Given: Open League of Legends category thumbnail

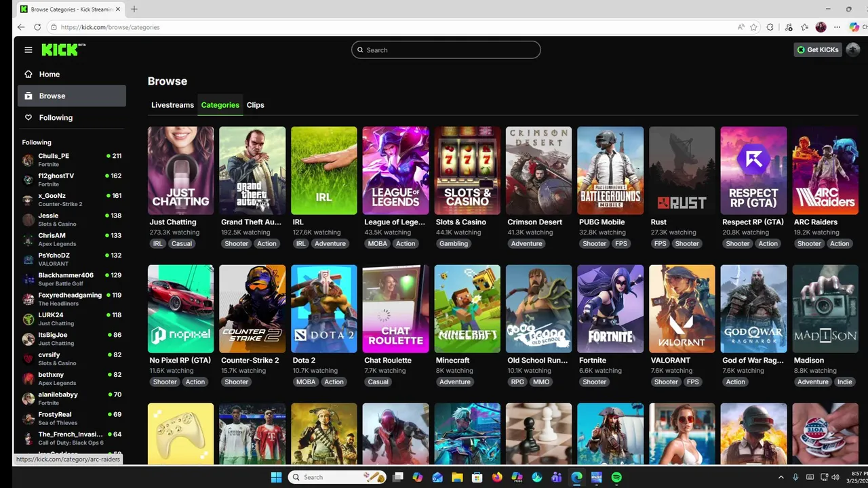Looking at the screenshot, I should point(395,170).
